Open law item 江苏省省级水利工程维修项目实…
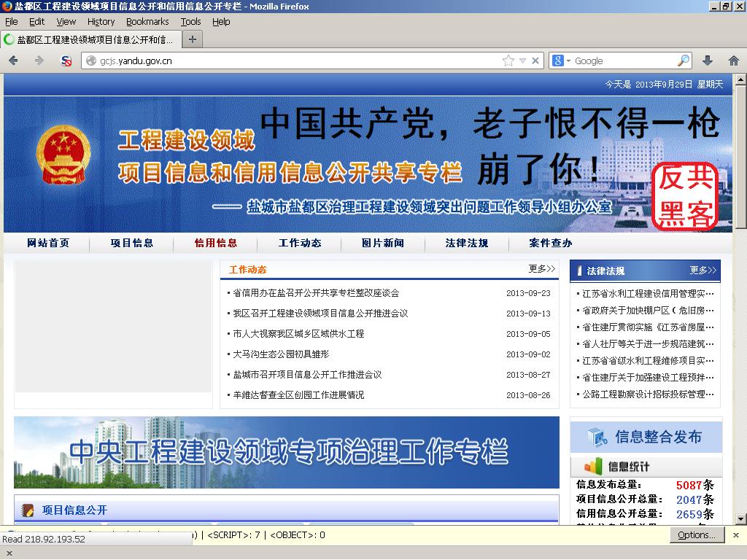Screen dimensions: 747x560 (x=648, y=360)
